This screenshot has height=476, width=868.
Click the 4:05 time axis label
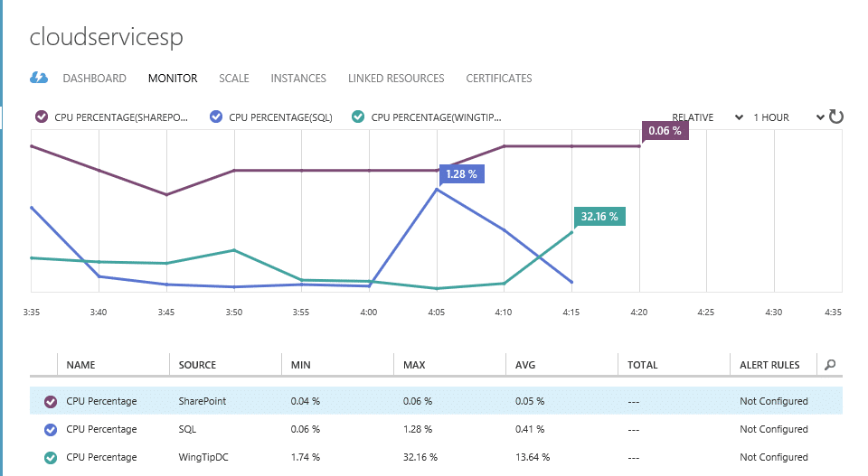point(436,313)
